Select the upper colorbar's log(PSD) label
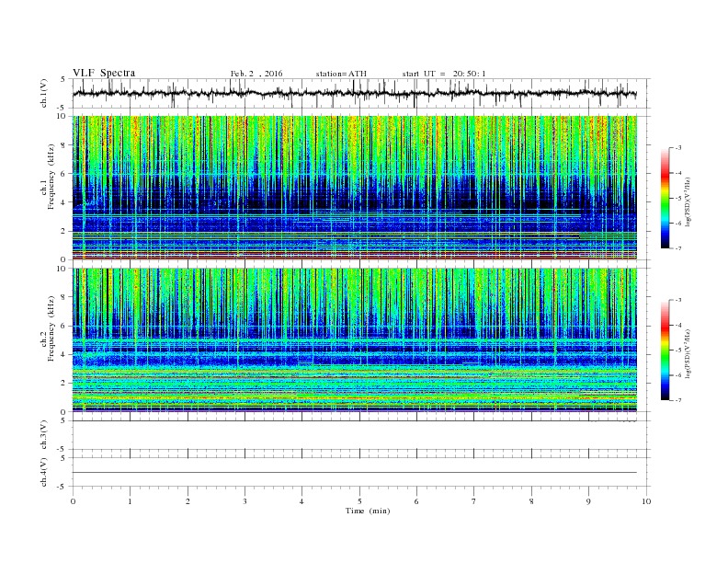Viewport: 728px width, 563px height. 688,201
